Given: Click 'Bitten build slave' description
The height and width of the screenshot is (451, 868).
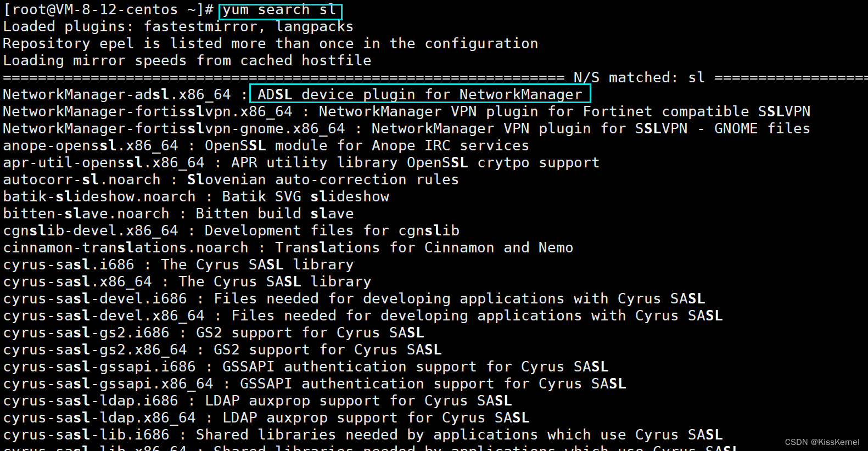Looking at the screenshot, I should click(x=275, y=214).
